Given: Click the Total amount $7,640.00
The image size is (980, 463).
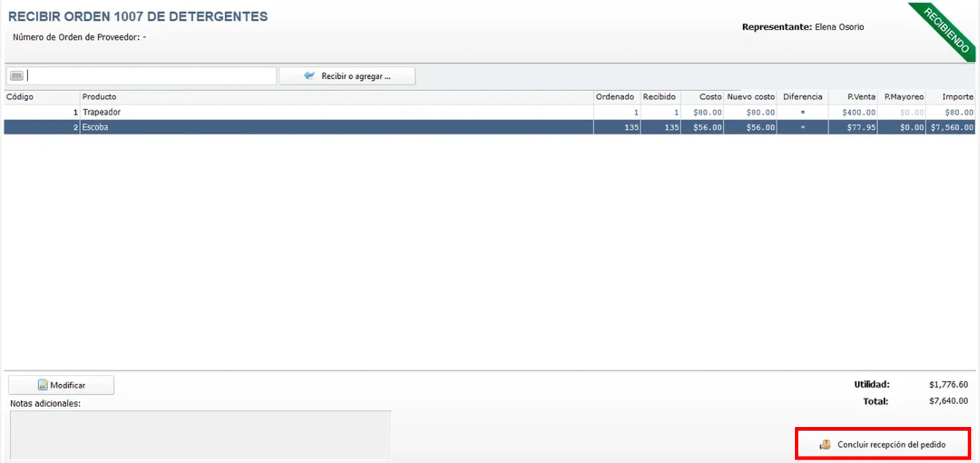Looking at the screenshot, I should click(948, 401).
